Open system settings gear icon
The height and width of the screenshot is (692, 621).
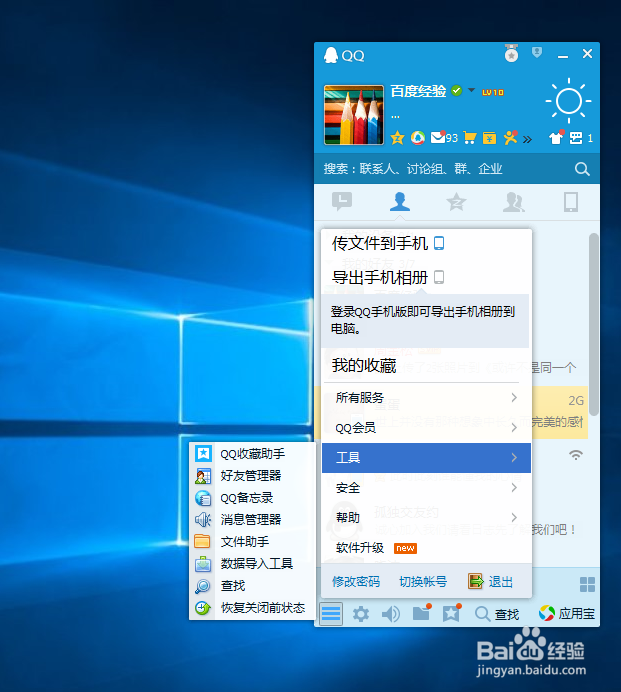click(361, 614)
